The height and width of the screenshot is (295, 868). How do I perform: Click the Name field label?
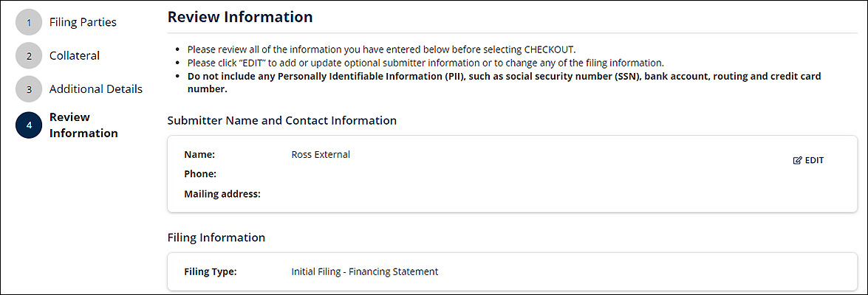tap(199, 155)
